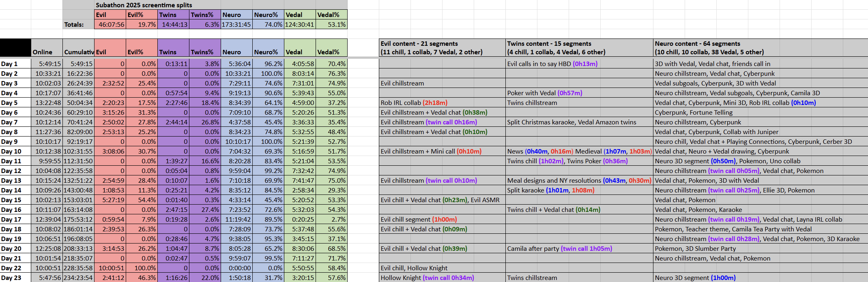Click Day 2 cumulative value 16:22:36
The height and width of the screenshot is (282, 868).
(78, 73)
